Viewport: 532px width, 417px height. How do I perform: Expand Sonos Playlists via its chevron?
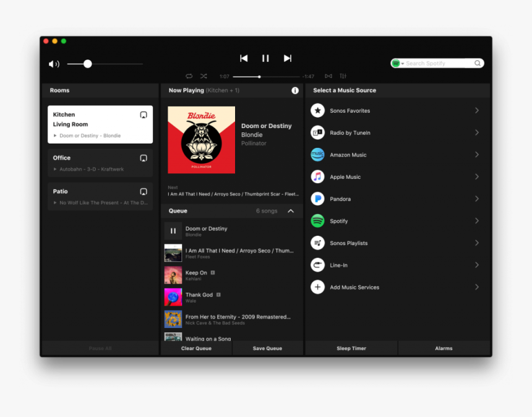point(477,243)
